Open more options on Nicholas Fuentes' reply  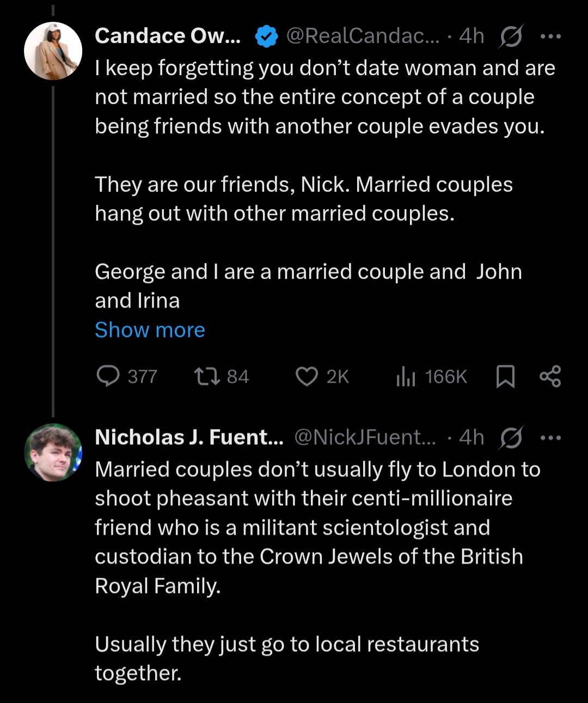[550, 437]
